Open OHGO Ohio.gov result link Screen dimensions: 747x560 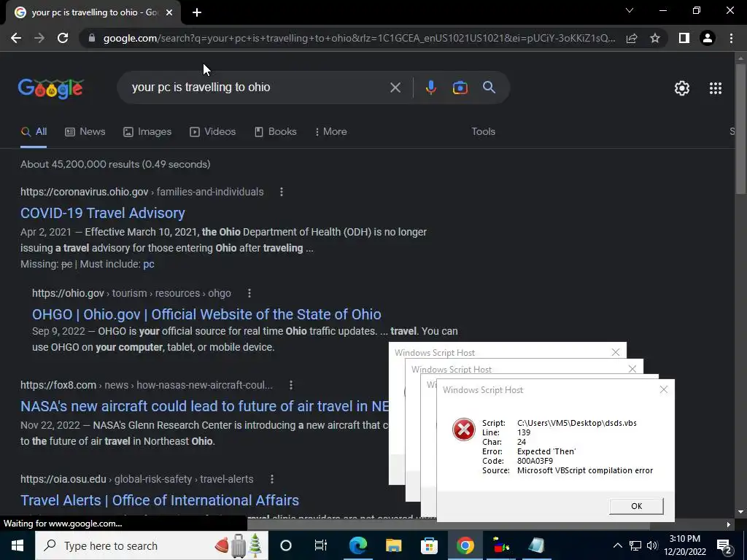tap(206, 314)
